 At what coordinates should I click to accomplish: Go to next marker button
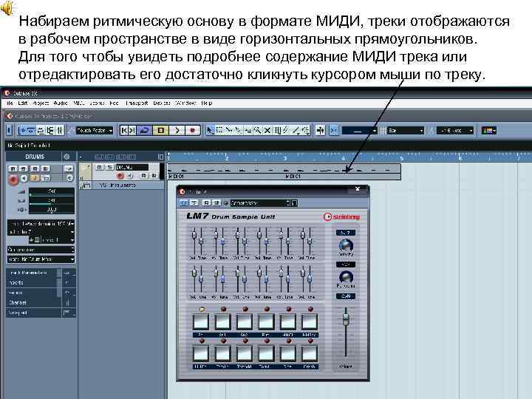click(x=132, y=130)
